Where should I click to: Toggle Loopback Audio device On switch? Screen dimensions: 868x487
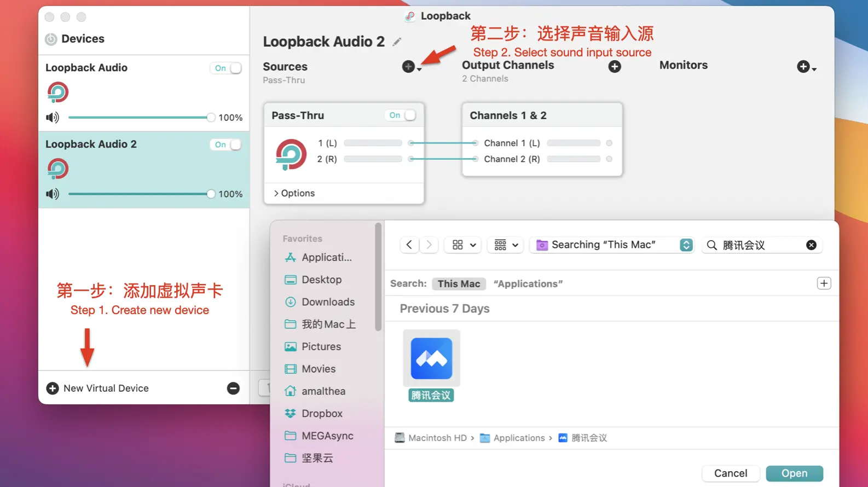click(226, 68)
